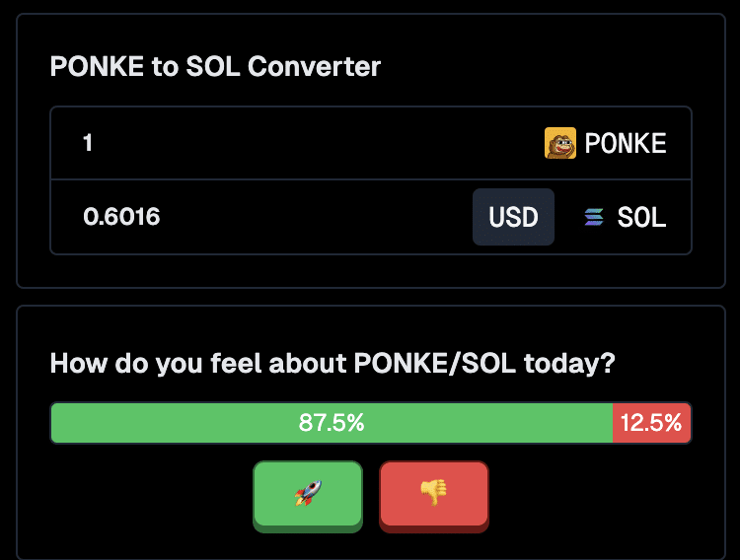Toggle the USD currency button

click(513, 217)
